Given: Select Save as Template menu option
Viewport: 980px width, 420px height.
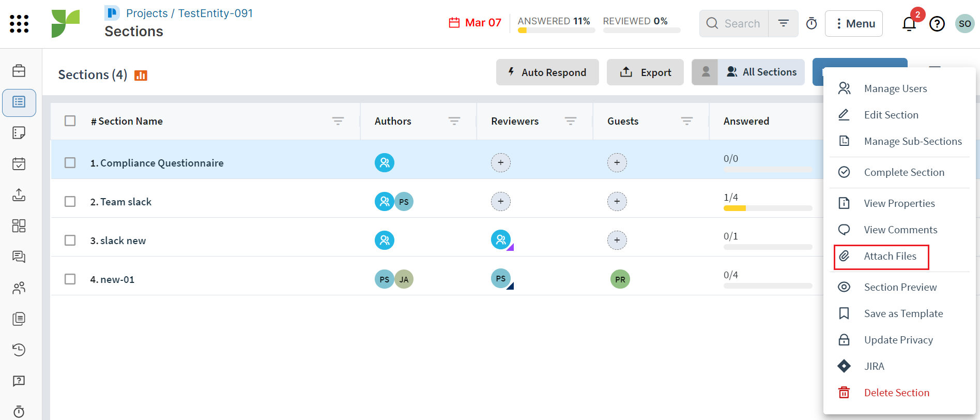Looking at the screenshot, I should (899, 313).
